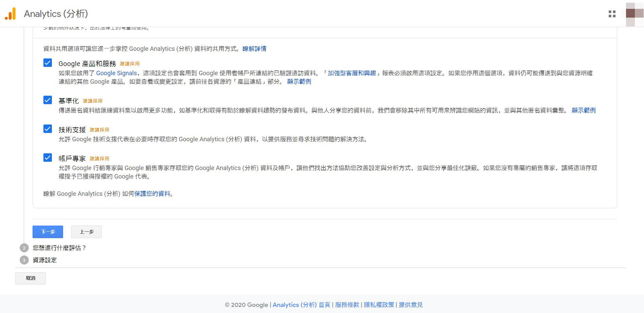The height and width of the screenshot is (313, 644).
Task: Click the 上一步 button
Action: (86, 232)
